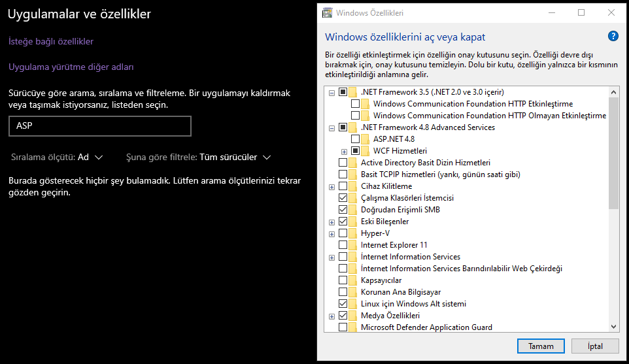Click the ASP search input field
629x364 pixels.
point(100,126)
